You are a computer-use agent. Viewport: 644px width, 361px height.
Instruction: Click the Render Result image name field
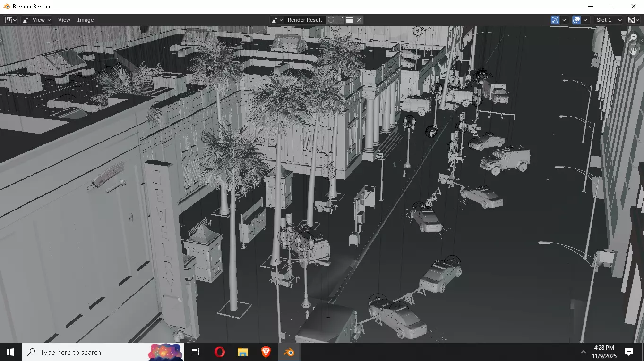point(305,20)
